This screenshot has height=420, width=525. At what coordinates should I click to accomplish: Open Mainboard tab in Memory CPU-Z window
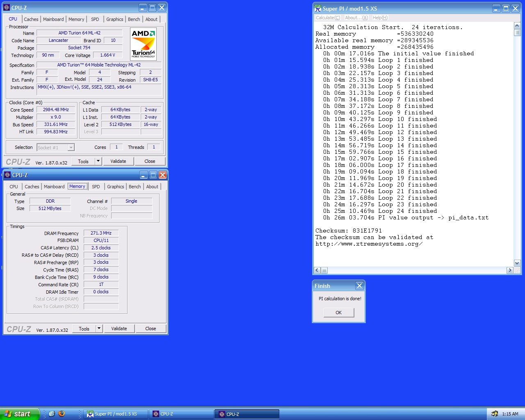54,187
